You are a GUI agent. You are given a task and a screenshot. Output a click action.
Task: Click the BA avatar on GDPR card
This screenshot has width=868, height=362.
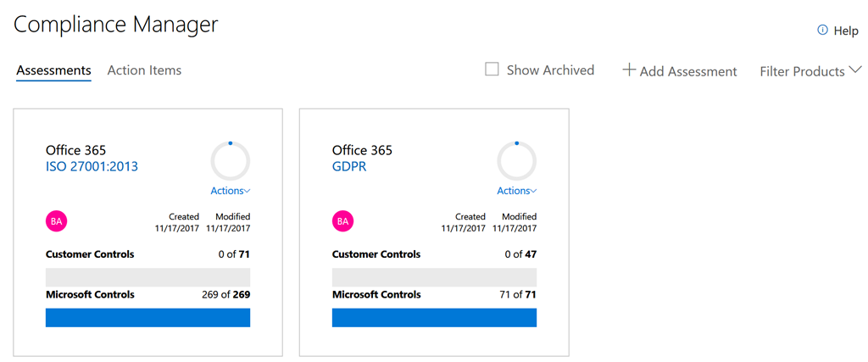coord(342,222)
